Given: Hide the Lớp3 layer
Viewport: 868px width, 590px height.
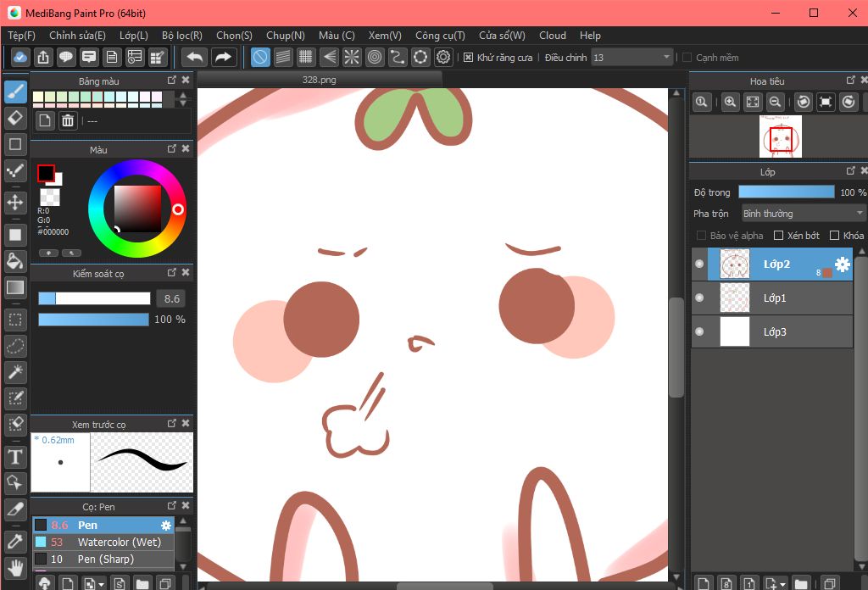Looking at the screenshot, I should 699,331.
